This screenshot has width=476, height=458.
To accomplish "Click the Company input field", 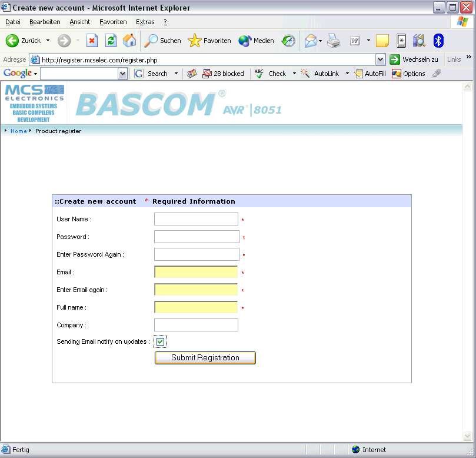I will 196,325.
